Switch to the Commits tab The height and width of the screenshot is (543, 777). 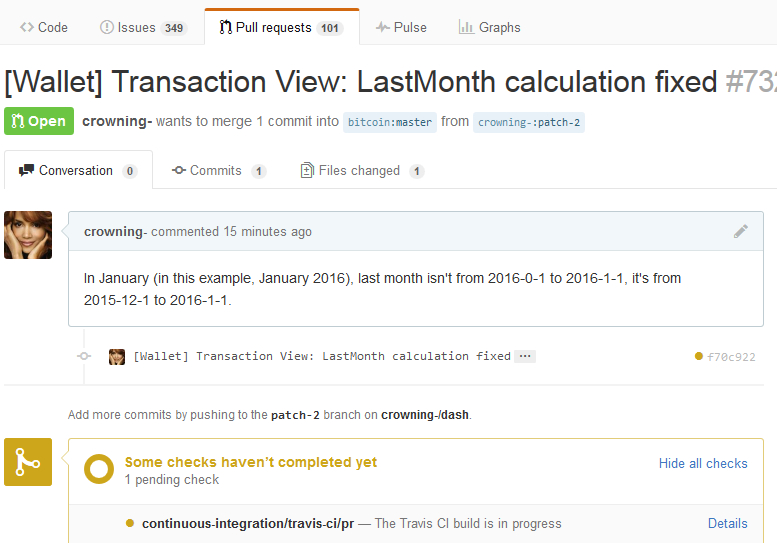point(219,171)
